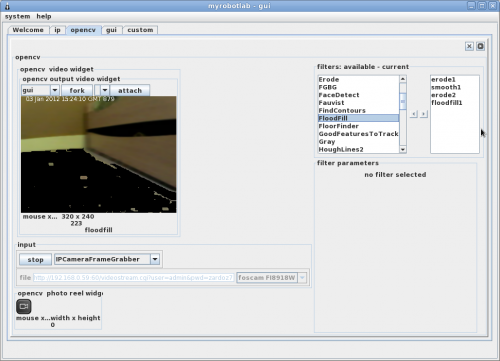Switch to the custom tab
Screen dimensions: 500x361
(x=140, y=30)
